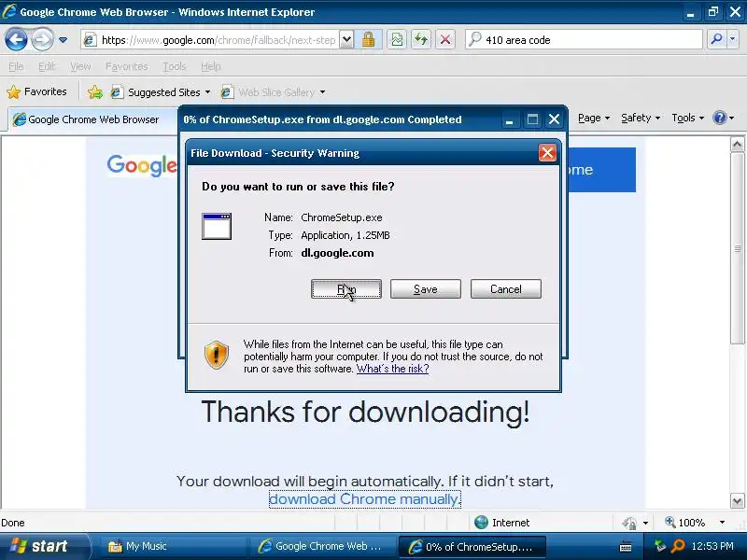This screenshot has width=747, height=560.
Task: Open the Safety command bar menu
Action: point(641,118)
